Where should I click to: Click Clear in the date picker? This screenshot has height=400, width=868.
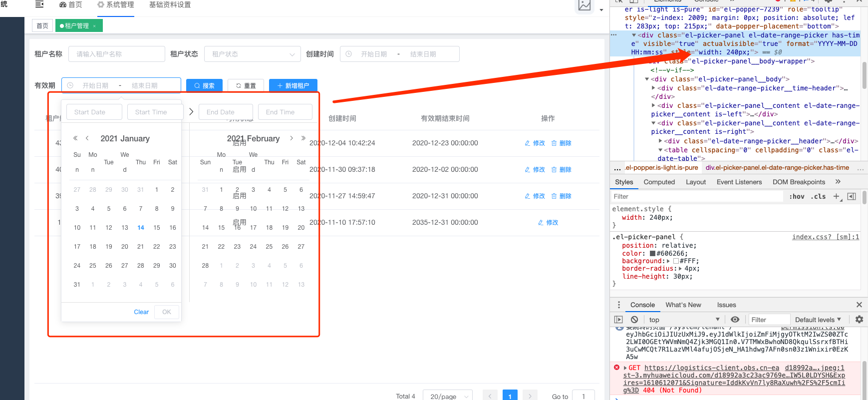coord(141,312)
